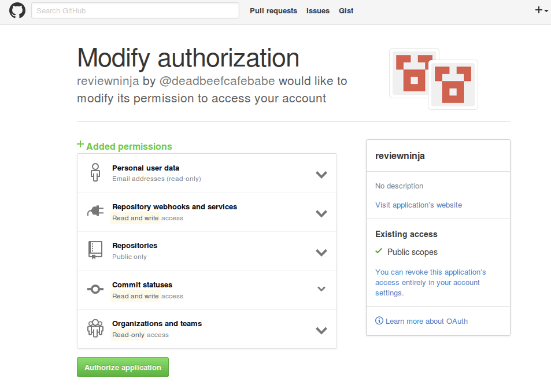Click the Commit statuses commit icon
Screen dimensions: 551x392
click(x=95, y=289)
